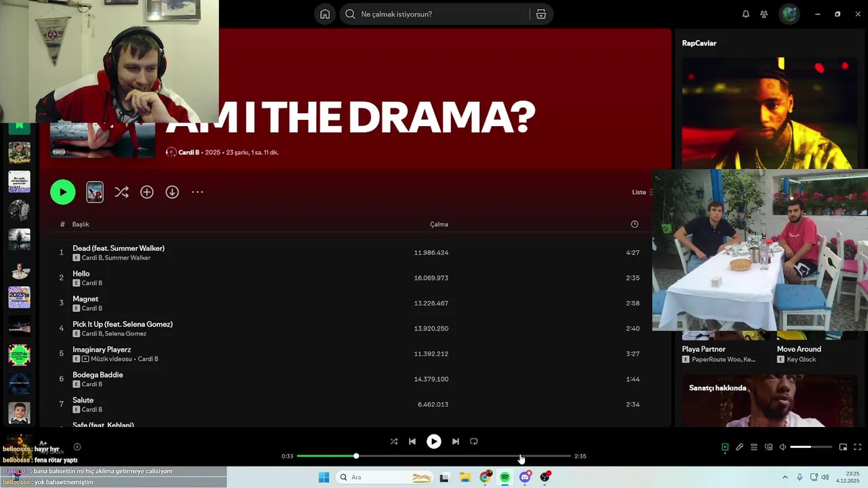Open Discord from the taskbar
The width and height of the screenshot is (868, 488).
point(525,477)
